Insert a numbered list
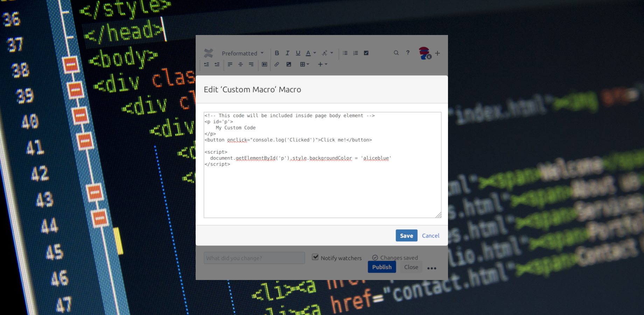This screenshot has height=315, width=644. pos(356,53)
